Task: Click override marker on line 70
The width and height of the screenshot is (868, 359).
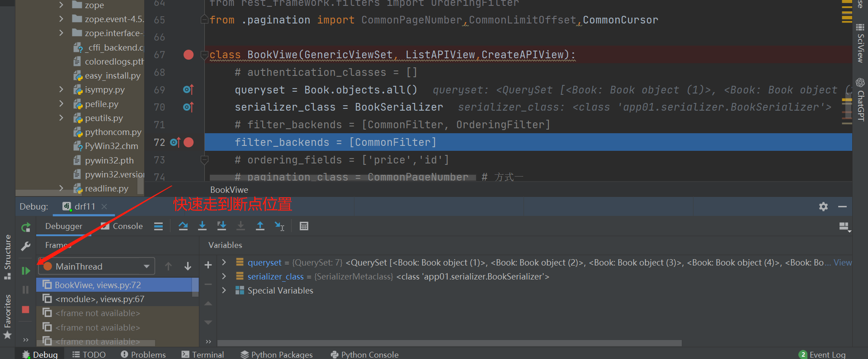Action: coord(188,107)
